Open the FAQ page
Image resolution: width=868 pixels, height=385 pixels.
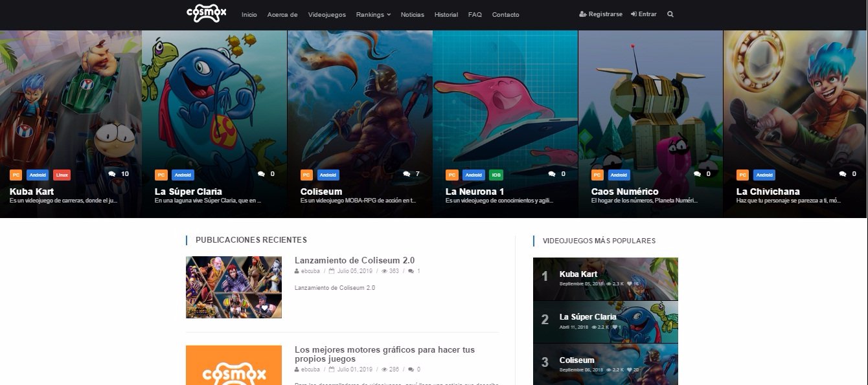[475, 14]
